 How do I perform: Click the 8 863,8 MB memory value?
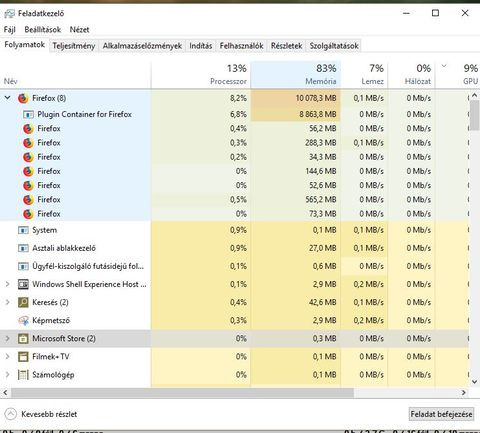point(318,114)
